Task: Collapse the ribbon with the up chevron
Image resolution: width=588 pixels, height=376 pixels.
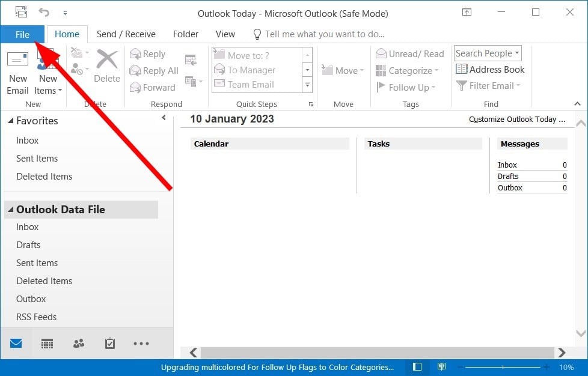Action: (x=578, y=104)
